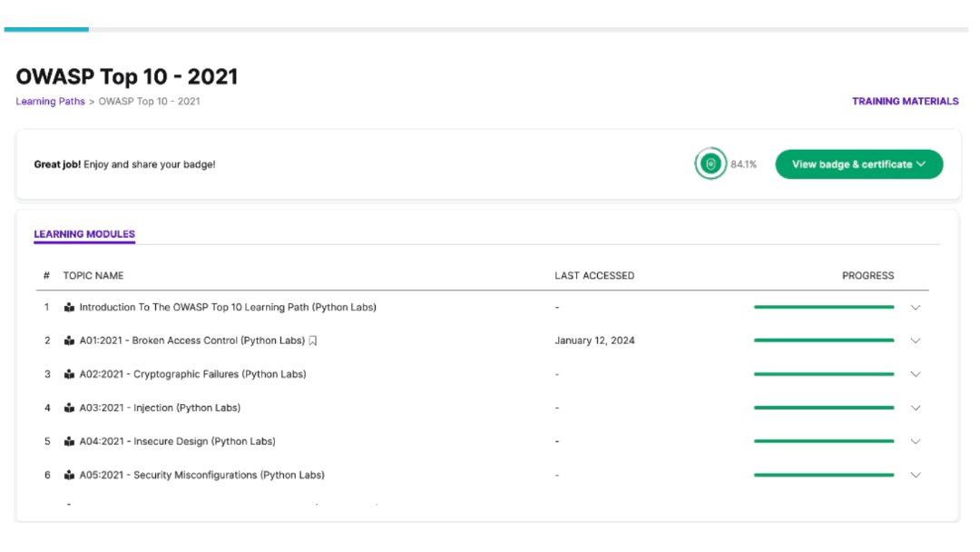Viewport: 980px width, 552px height.
Task: Click the module icon beside A02:2021 Cryptographic Failures
Action: click(69, 374)
